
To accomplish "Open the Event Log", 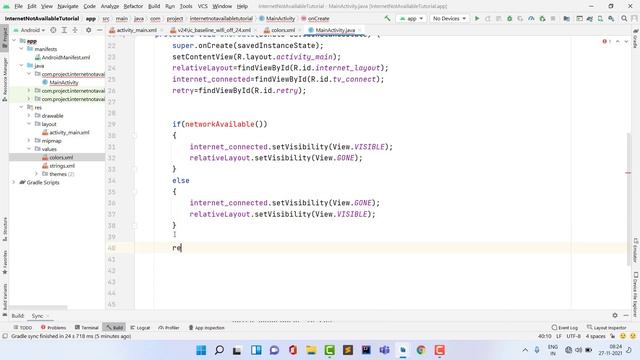I will click(x=565, y=327).
